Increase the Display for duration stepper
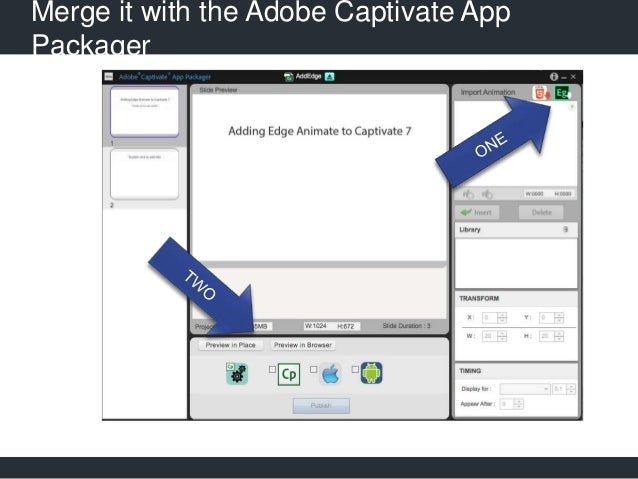Image resolution: width=638 pixels, height=479 pixels. tap(571, 387)
